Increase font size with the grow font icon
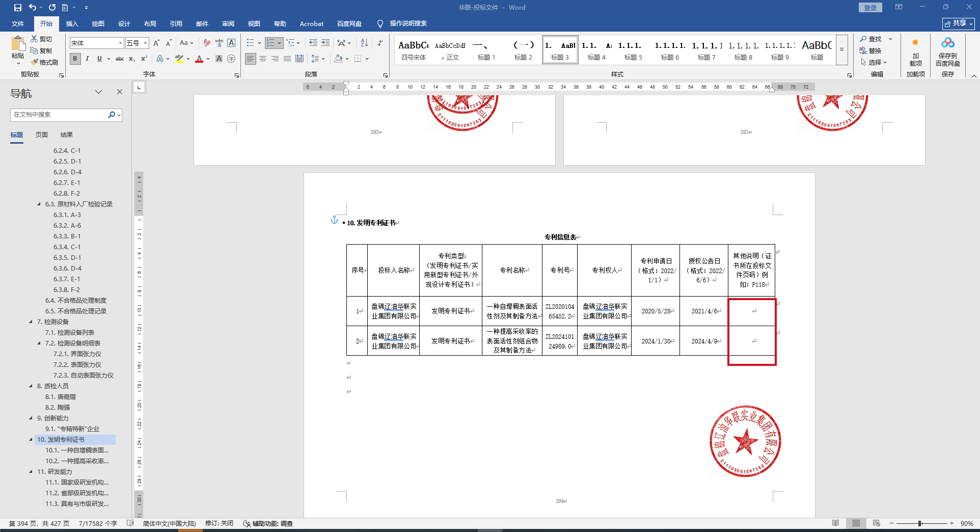Screen dimensions: 980x532 click(156, 43)
